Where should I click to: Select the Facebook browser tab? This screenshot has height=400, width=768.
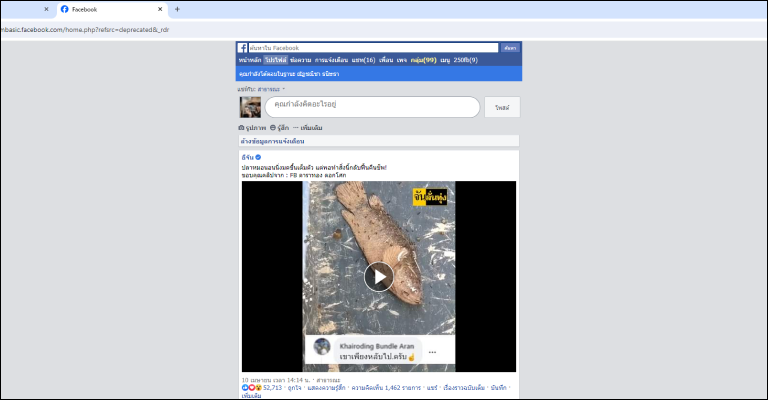click(112, 9)
